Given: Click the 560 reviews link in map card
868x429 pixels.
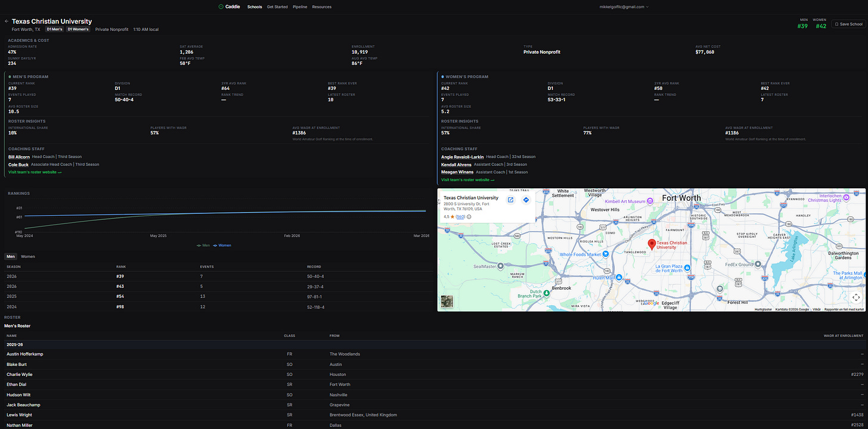Looking at the screenshot, I should pyautogui.click(x=461, y=217).
